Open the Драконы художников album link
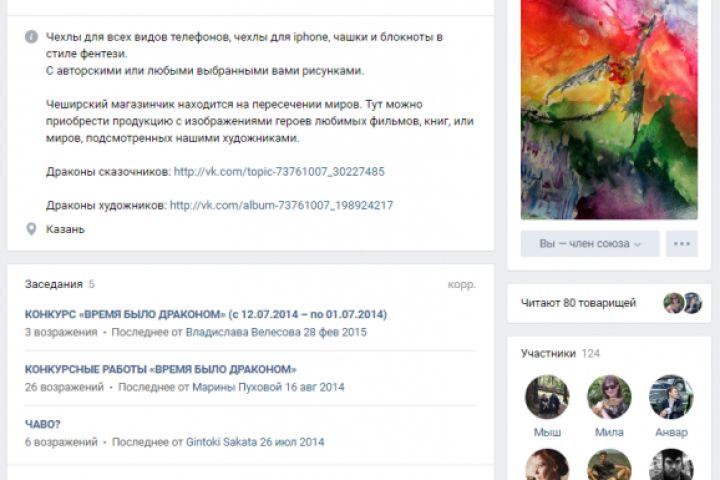 (281, 205)
